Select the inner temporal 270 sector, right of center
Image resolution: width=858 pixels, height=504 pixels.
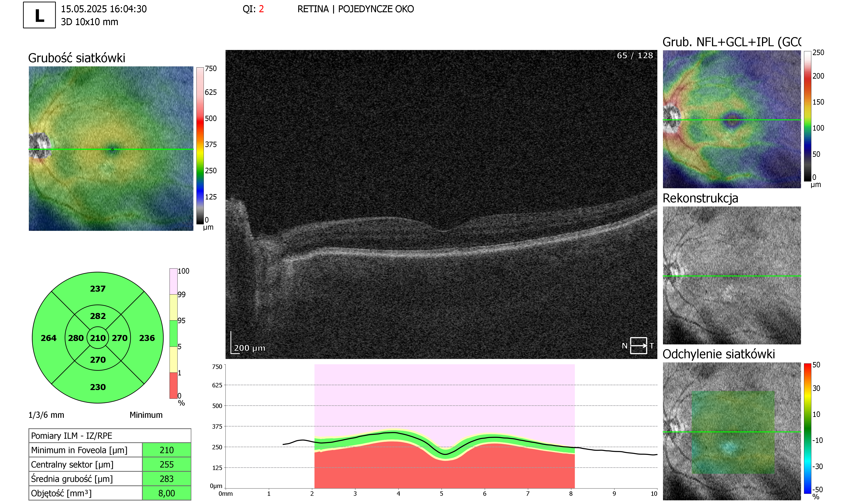pyautogui.click(x=120, y=338)
